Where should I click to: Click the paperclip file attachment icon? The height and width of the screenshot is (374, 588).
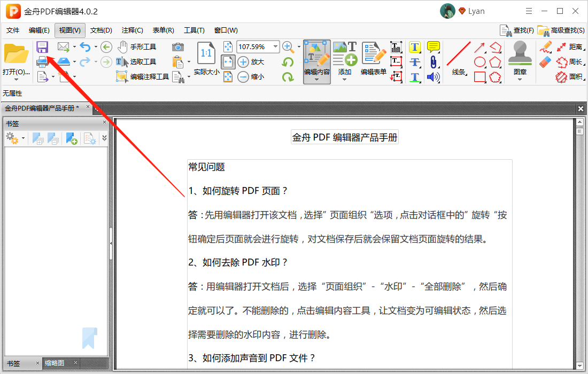coord(434,62)
